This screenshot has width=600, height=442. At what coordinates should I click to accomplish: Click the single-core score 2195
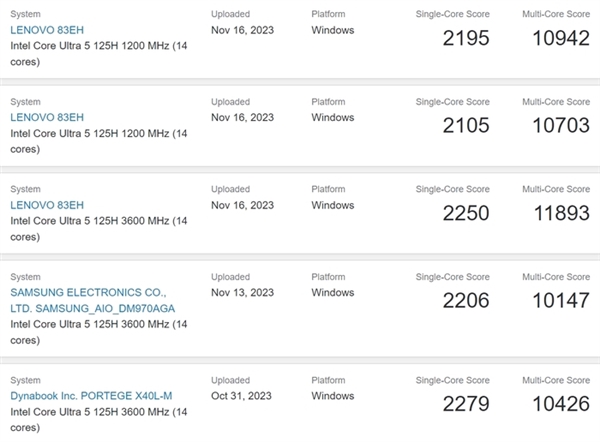click(467, 38)
